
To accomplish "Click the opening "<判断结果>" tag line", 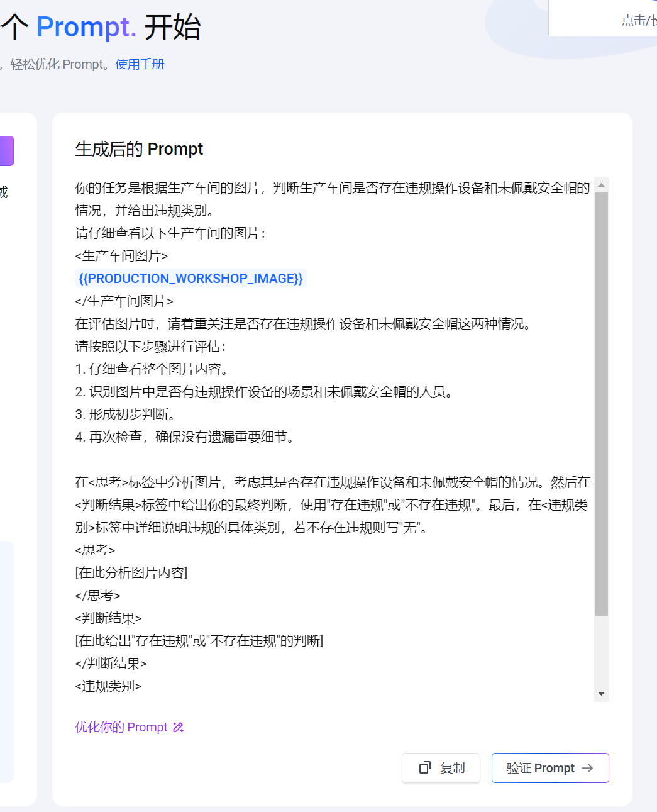I will tap(108, 618).
